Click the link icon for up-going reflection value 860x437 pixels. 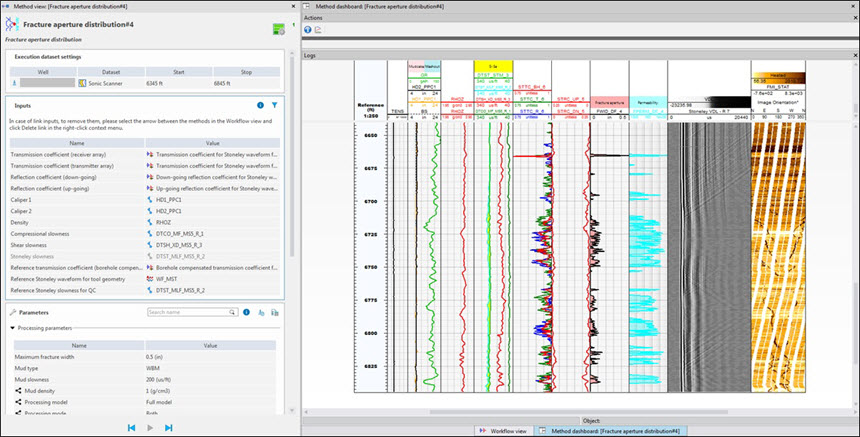(150, 189)
